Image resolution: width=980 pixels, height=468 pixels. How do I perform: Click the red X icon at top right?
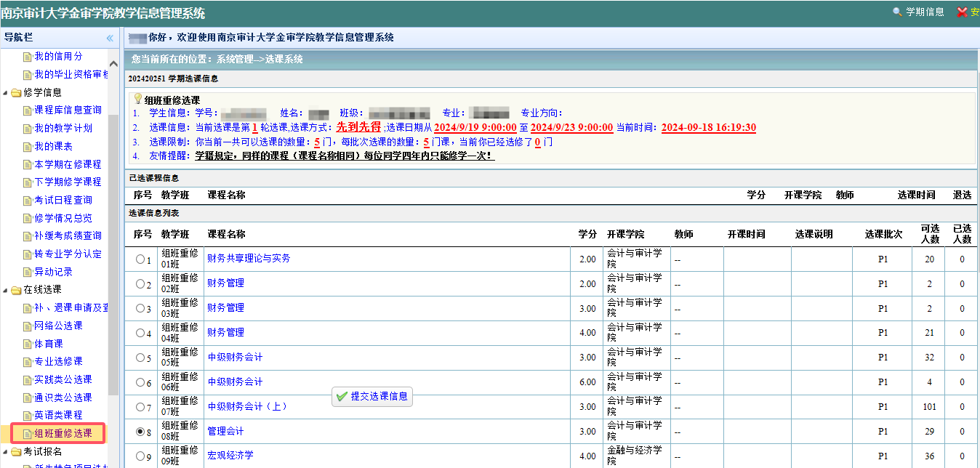tap(963, 12)
